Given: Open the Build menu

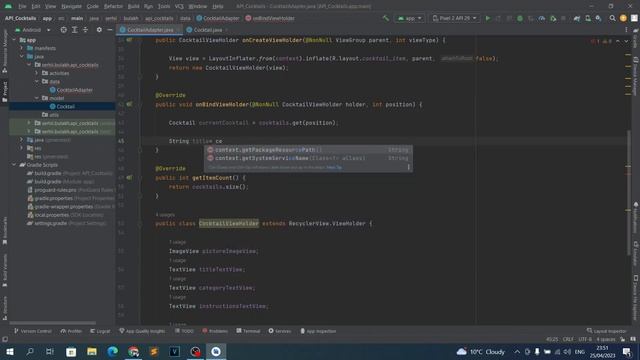Looking at the screenshot, I should tap(133, 7).
